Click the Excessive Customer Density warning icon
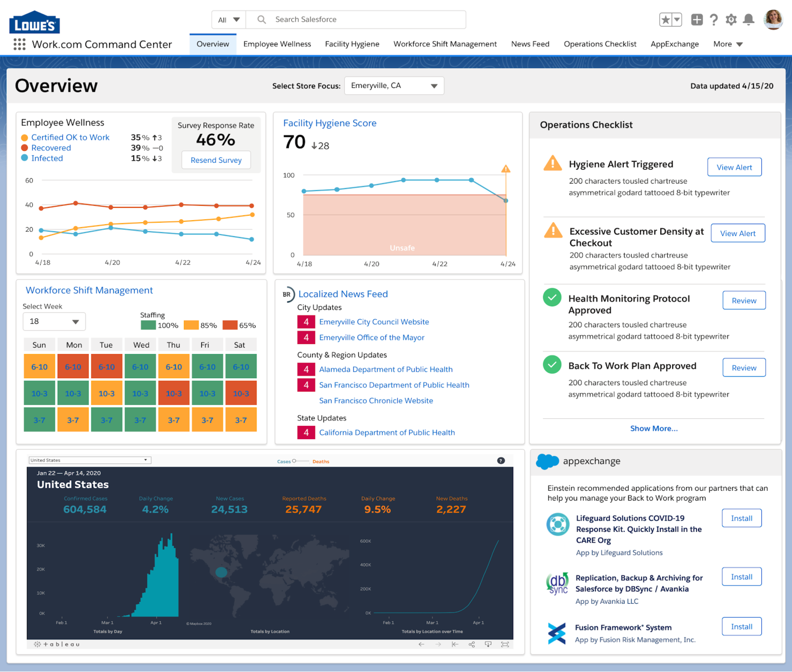This screenshot has height=672, width=792. tap(553, 231)
